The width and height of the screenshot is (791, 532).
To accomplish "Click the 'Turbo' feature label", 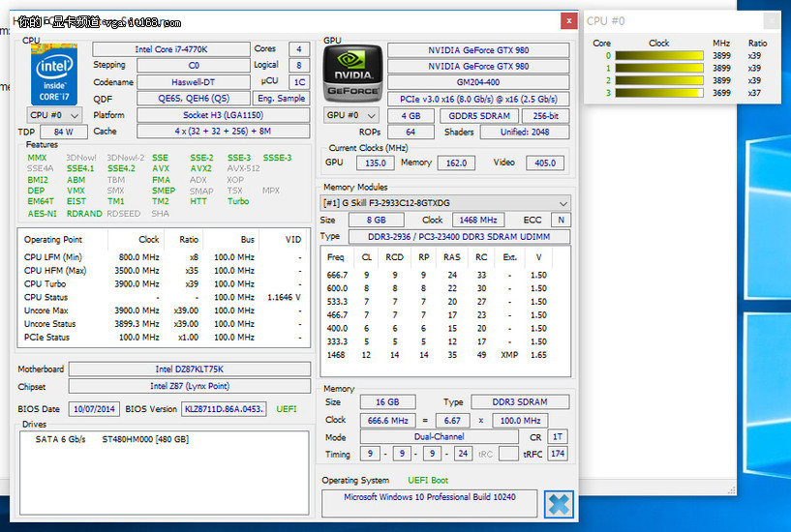I will click(x=238, y=201).
